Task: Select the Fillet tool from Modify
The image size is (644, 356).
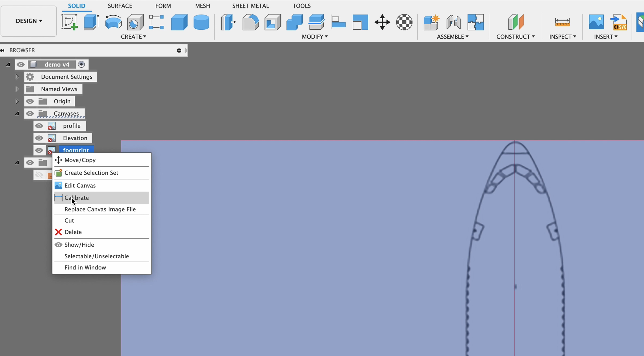Action: (x=250, y=22)
